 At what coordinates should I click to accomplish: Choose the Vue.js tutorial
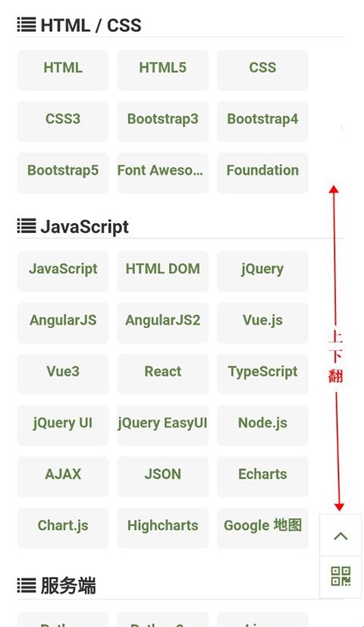pos(262,323)
